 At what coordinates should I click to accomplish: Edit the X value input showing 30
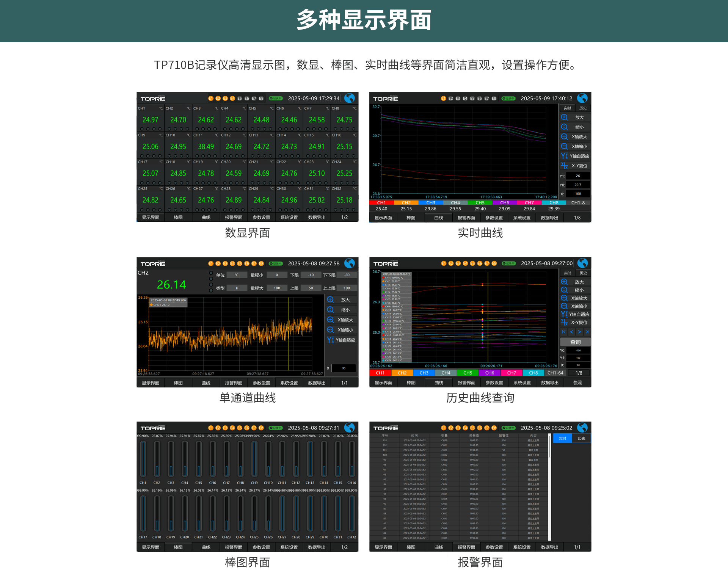point(343,368)
